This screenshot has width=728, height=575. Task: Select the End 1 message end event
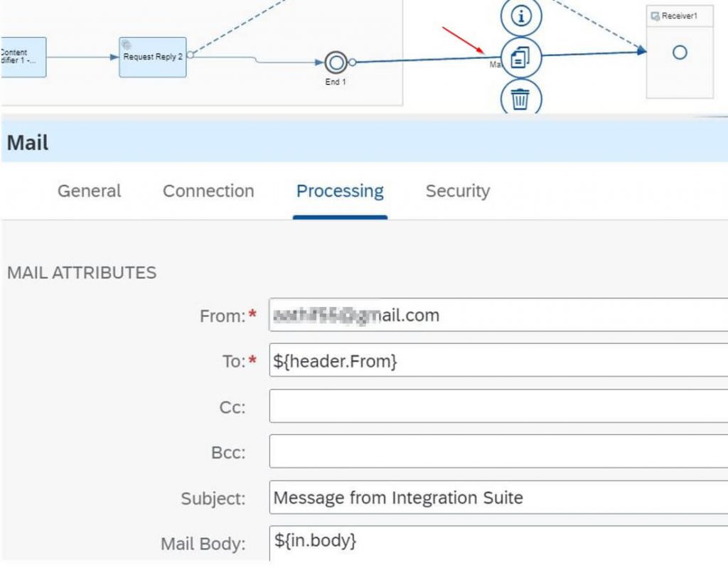[x=336, y=62]
